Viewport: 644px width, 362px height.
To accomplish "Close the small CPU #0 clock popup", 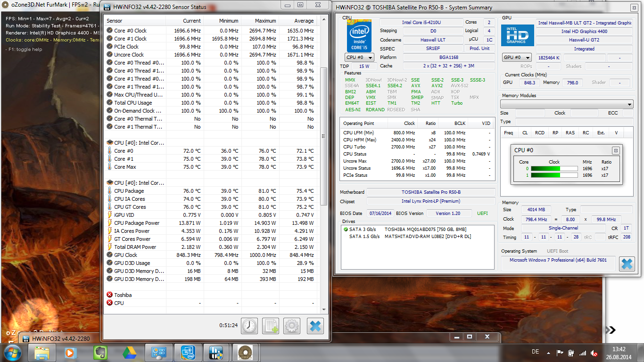I will [616, 150].
